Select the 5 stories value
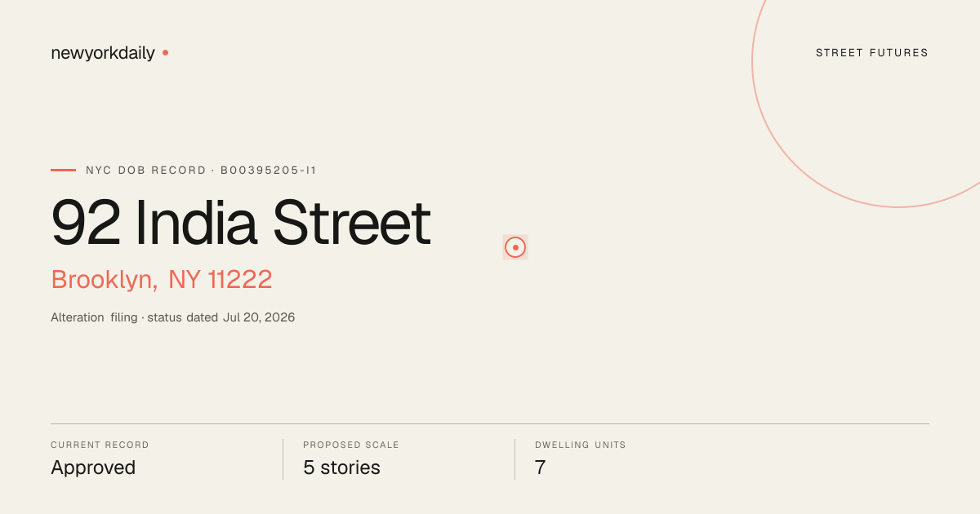 [341, 468]
